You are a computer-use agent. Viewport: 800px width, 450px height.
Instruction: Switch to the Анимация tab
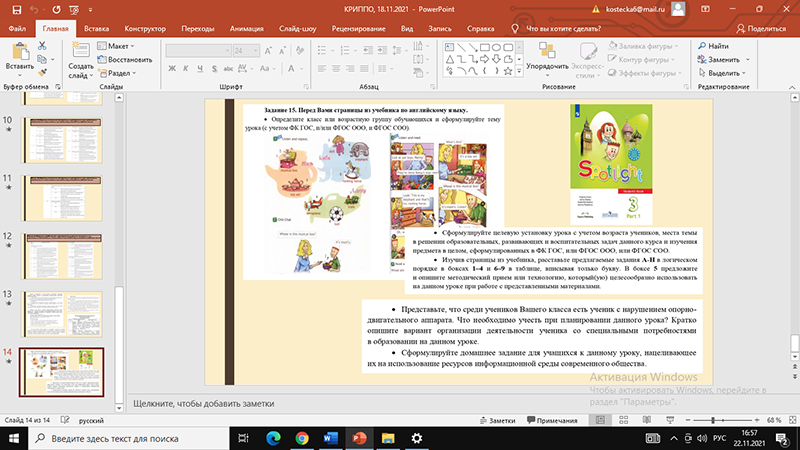tap(246, 29)
